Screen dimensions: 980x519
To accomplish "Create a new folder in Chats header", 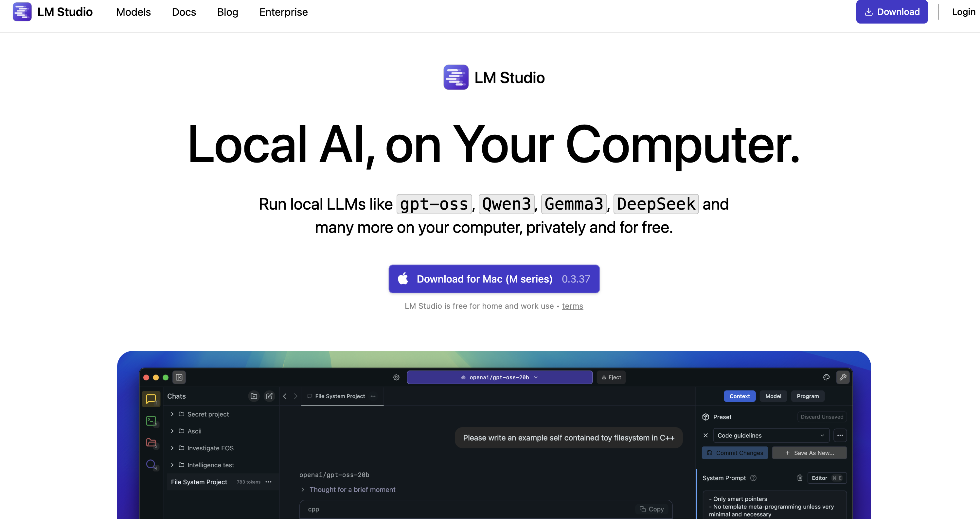I will pos(254,396).
